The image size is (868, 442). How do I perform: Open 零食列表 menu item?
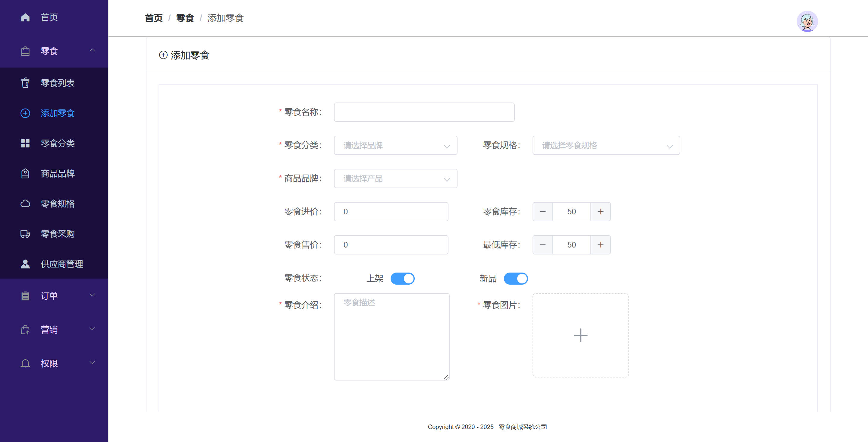54,83
